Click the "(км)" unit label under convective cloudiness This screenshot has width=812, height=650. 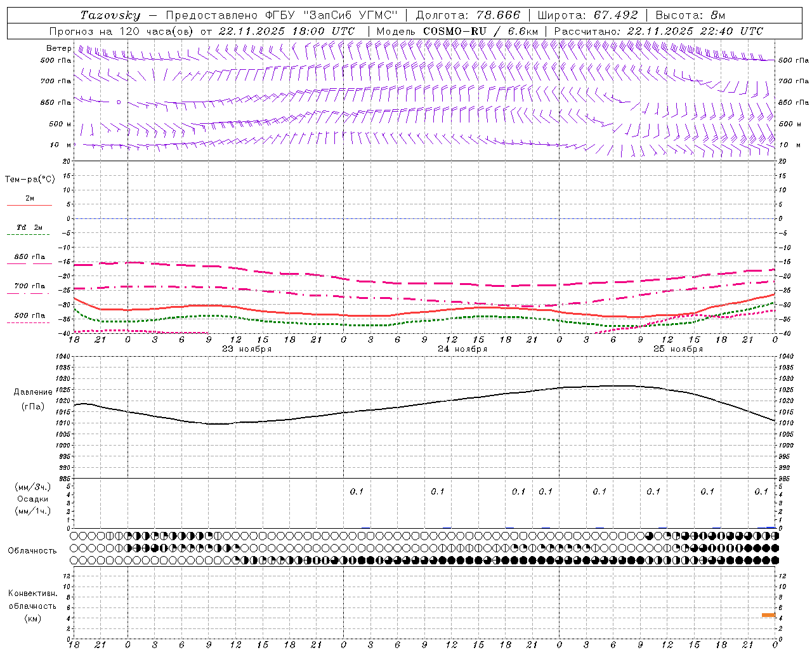coord(32,618)
